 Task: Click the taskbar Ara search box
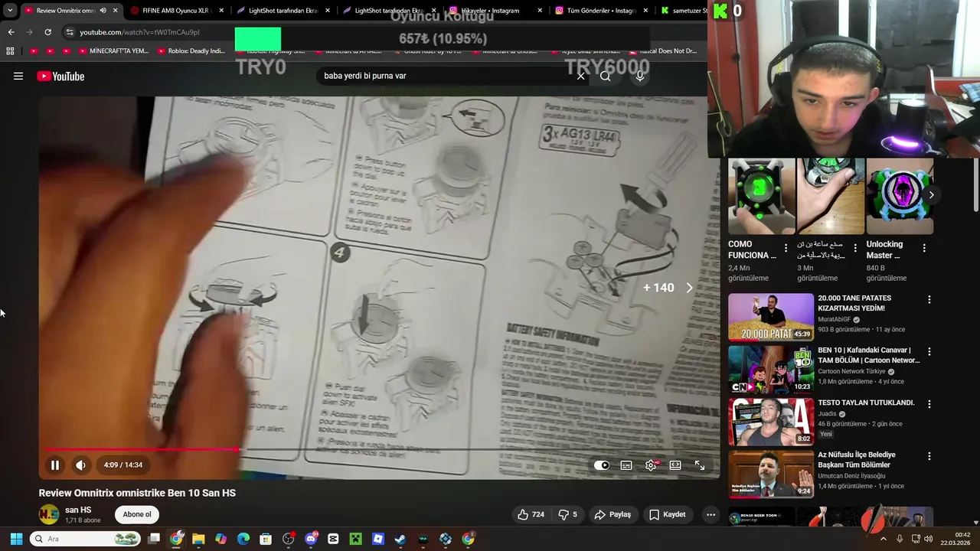pyautogui.click(x=86, y=539)
